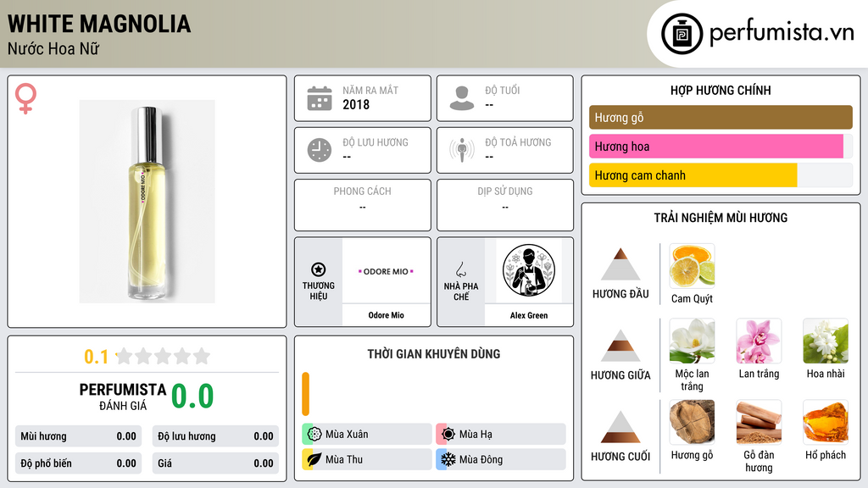This screenshot has height=488, width=868.
Task: Click the Độ lưu hương 0.00 score row
Action: point(215,436)
